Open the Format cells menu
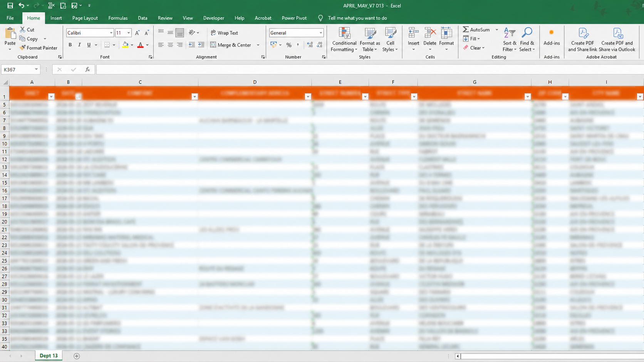Screen dimensions: 644x362 [446, 39]
